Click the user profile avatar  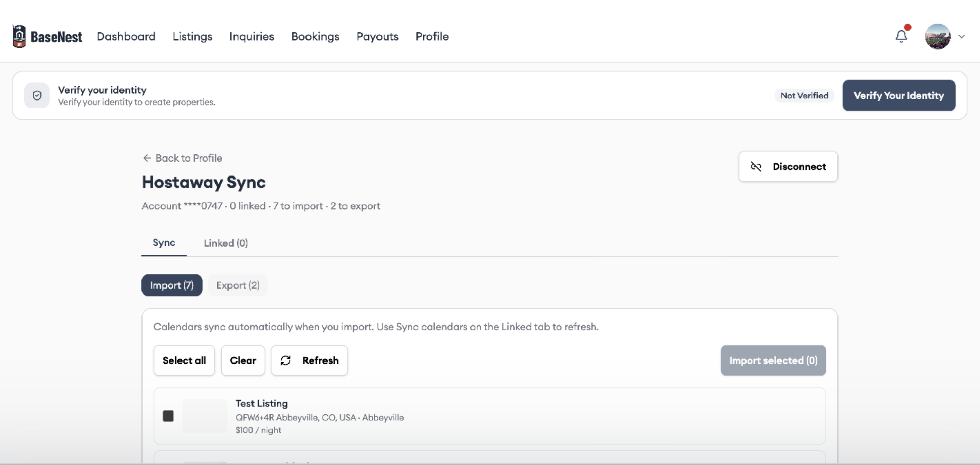(x=938, y=36)
